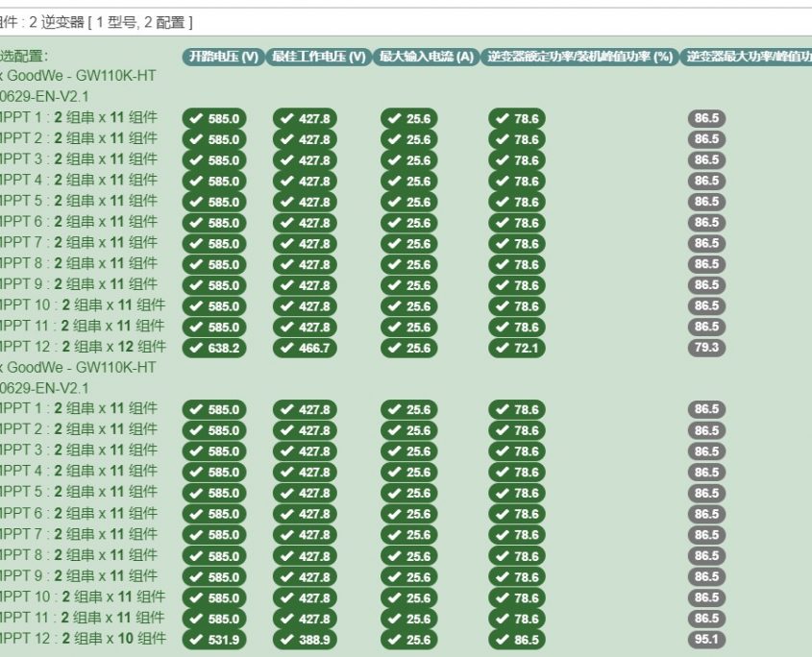Select second inverter's MPPT 11 row label
Image resolution: width=812 pixels, height=657 pixels.
click(83, 618)
